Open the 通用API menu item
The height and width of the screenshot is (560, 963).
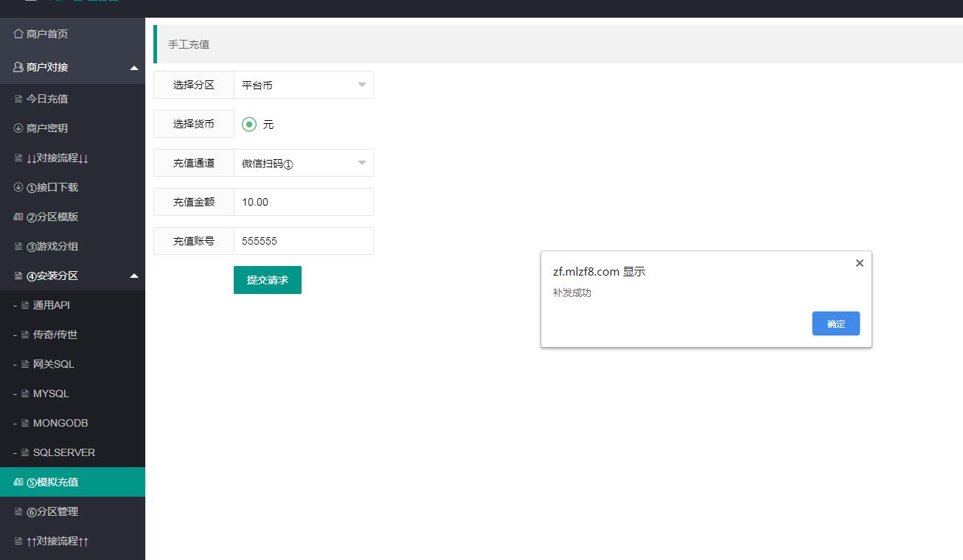coord(51,305)
